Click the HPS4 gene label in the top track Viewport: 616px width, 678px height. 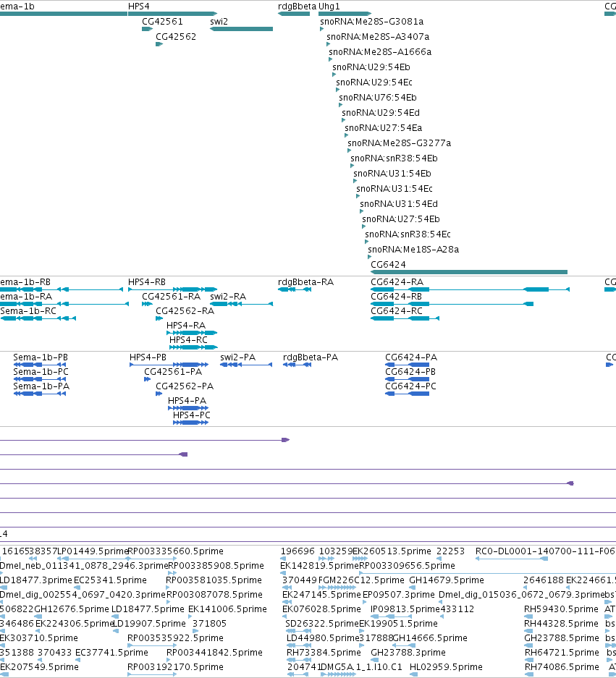(138, 7)
